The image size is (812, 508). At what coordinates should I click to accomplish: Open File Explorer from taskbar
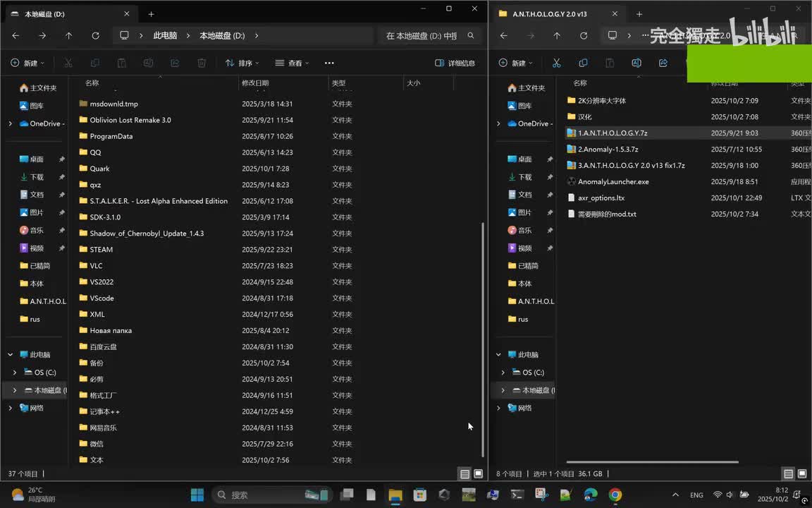pyautogui.click(x=395, y=495)
